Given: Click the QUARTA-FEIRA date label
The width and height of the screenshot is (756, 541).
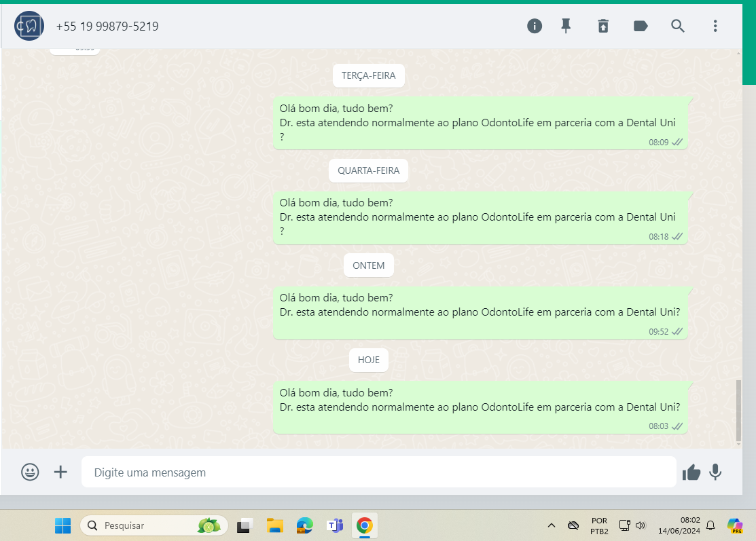Looking at the screenshot, I should coord(368,170).
